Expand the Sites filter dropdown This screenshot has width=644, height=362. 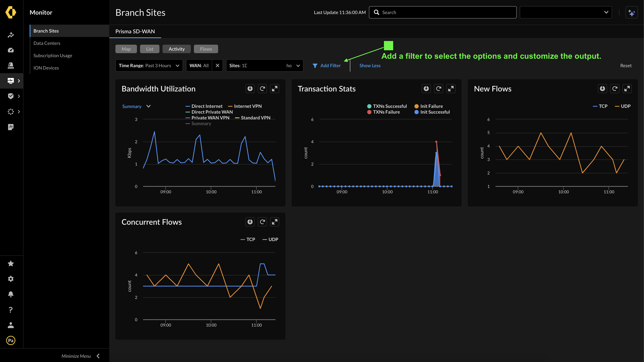[298, 66]
